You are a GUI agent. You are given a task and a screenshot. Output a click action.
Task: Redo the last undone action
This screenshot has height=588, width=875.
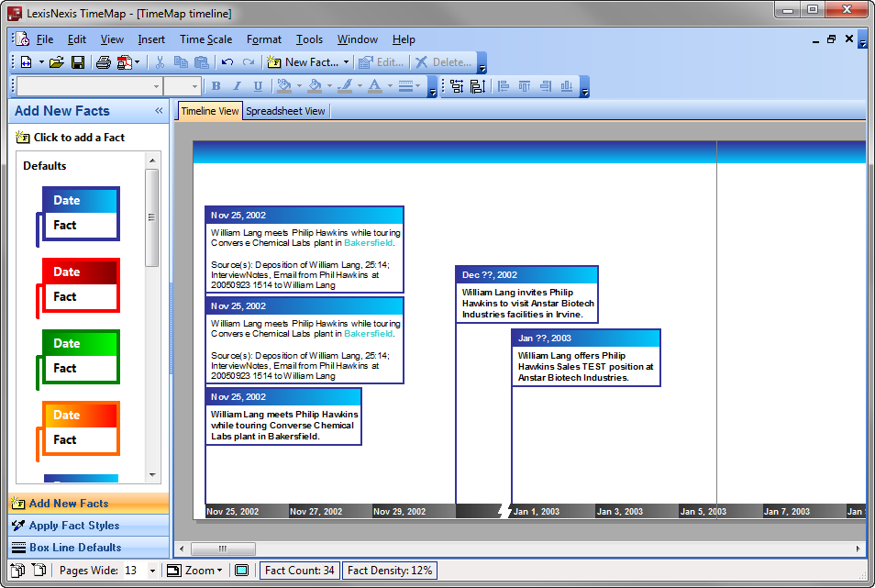[249, 62]
